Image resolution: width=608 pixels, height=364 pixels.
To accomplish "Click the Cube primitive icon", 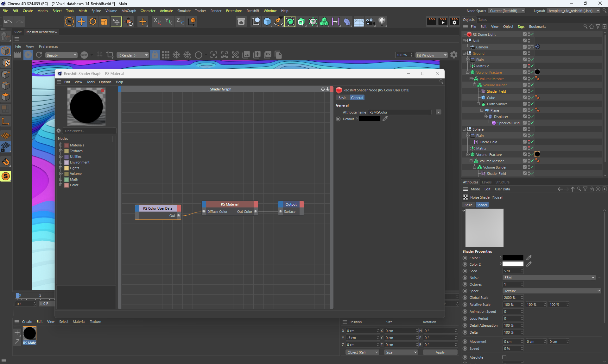I will (x=267, y=22).
